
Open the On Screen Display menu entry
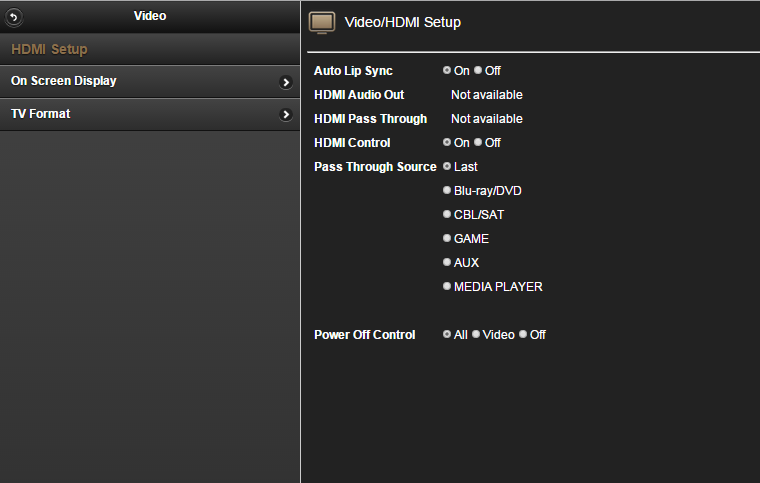point(150,81)
